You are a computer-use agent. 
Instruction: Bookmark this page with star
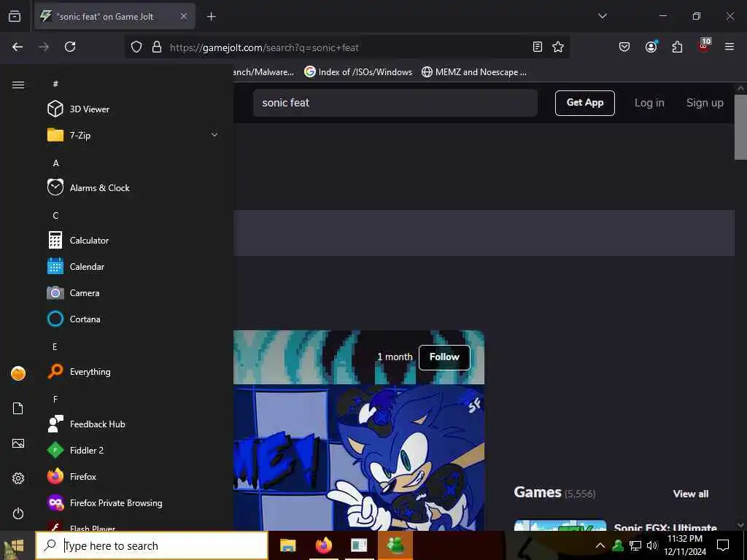(x=558, y=47)
